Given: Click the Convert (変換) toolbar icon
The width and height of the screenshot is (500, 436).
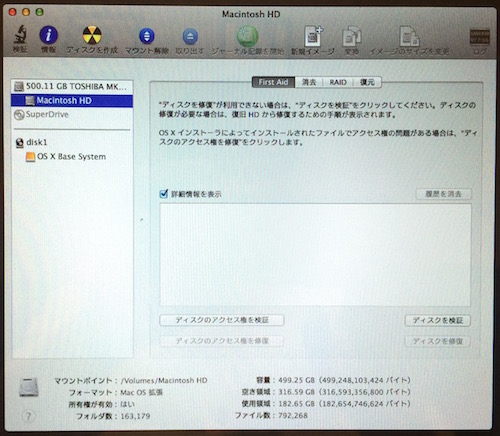Looking at the screenshot, I should click(x=352, y=36).
